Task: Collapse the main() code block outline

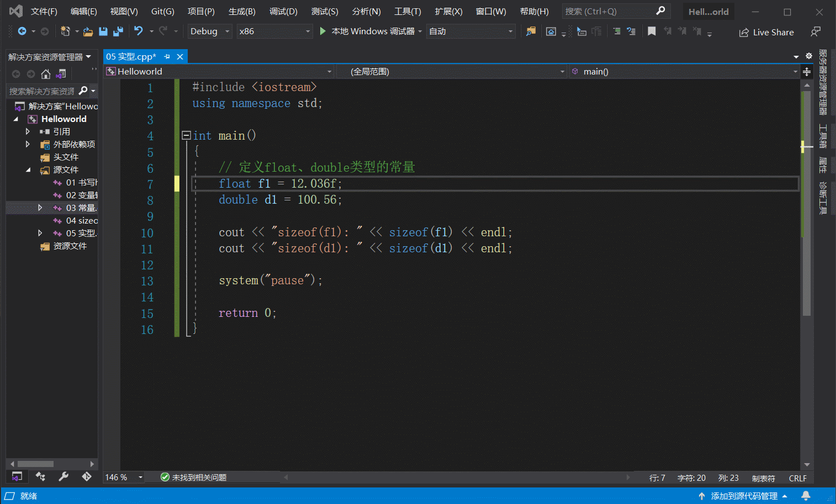Action: click(186, 135)
